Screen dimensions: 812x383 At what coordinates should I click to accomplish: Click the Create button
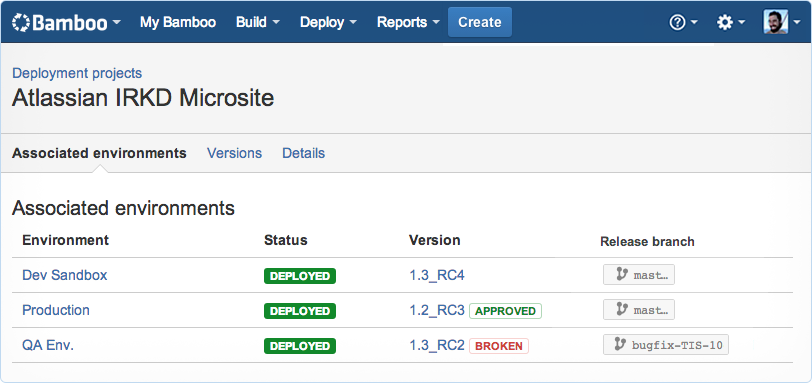[x=480, y=22]
